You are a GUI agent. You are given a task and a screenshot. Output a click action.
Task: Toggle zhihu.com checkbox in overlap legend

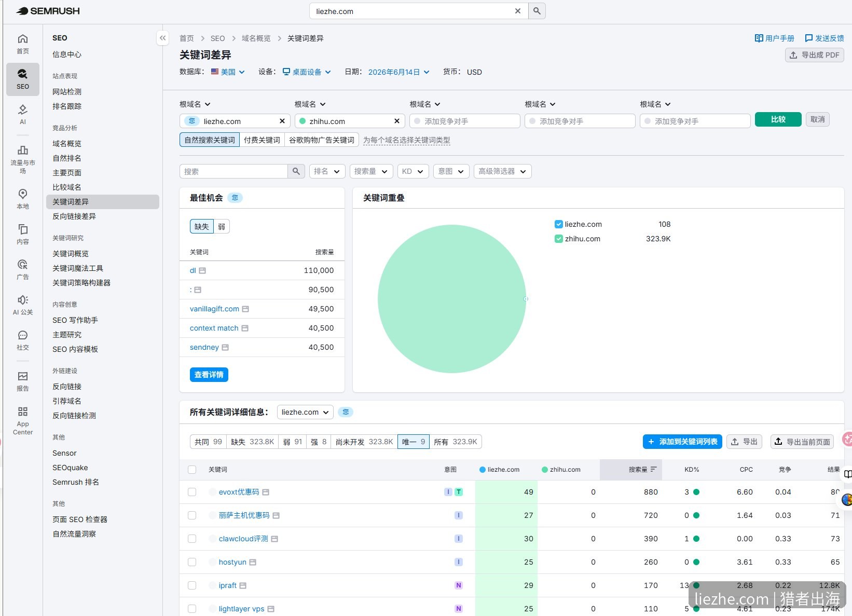(559, 239)
